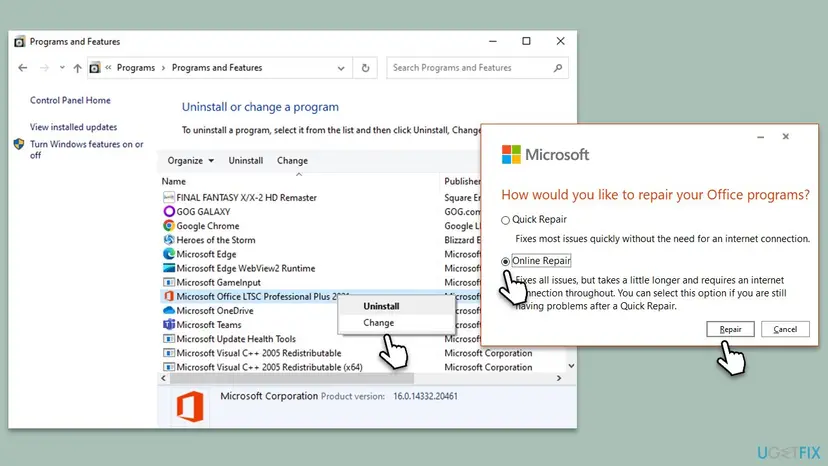Go back with the back arrow
The image size is (828, 466).
tap(22, 68)
